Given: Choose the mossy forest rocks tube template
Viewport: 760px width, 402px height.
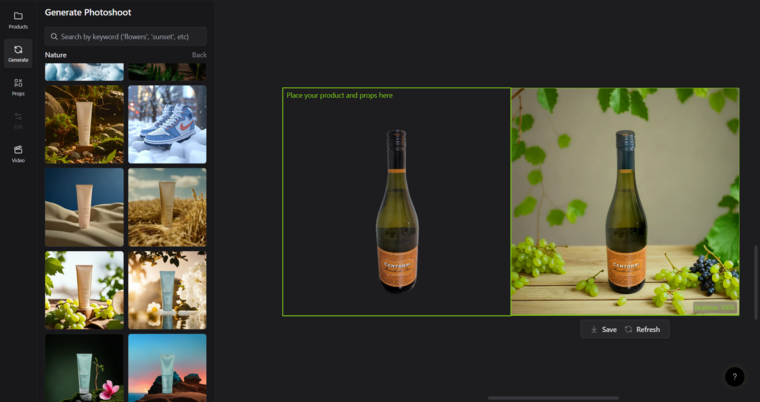Looking at the screenshot, I should tap(84, 124).
